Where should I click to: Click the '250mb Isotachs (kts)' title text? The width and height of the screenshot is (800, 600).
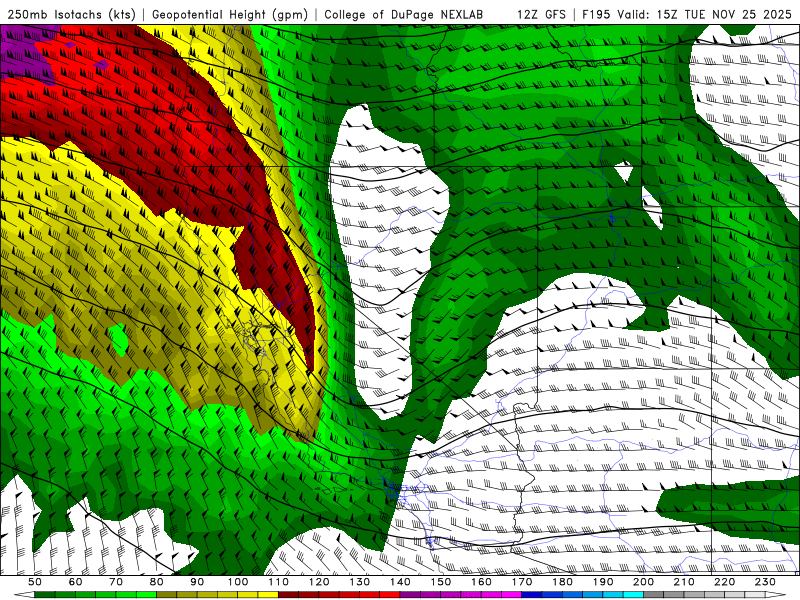click(x=71, y=15)
